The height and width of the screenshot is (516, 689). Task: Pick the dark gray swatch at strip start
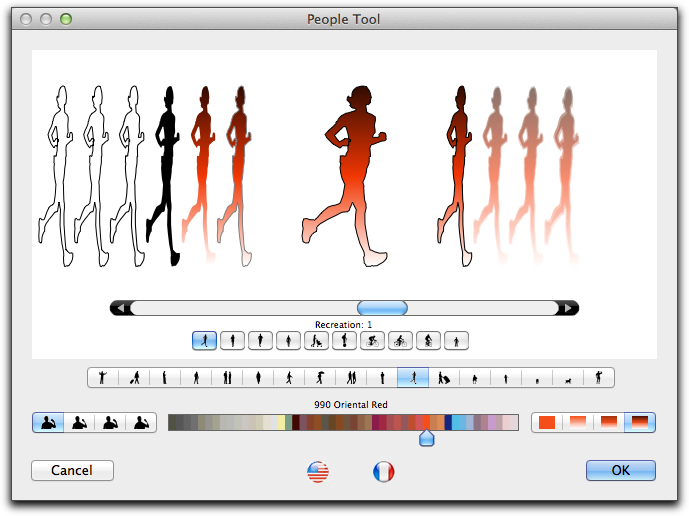172,422
